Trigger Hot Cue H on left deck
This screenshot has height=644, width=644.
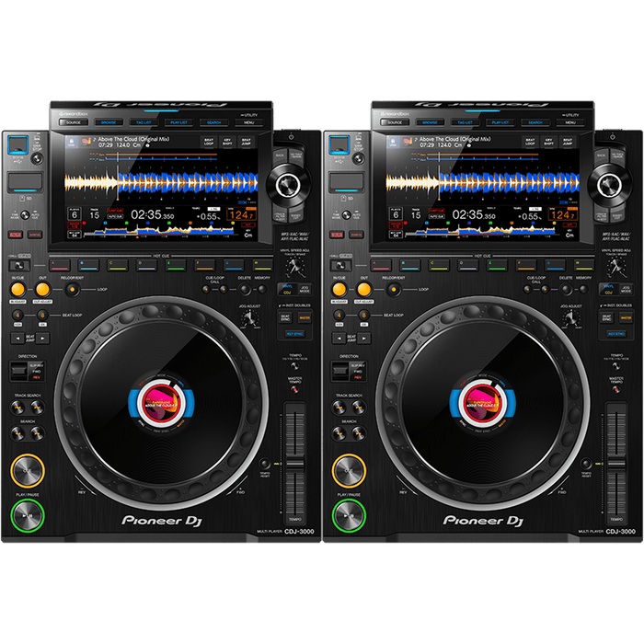262,265
